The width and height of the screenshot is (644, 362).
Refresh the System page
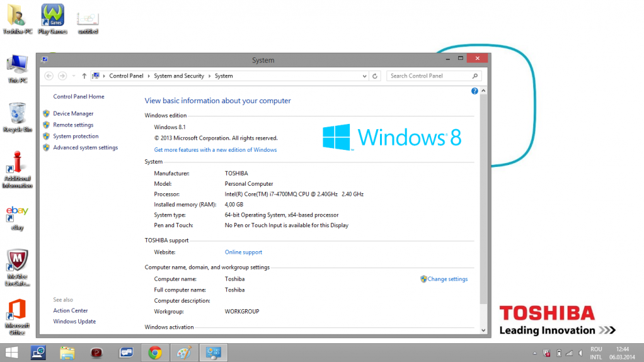coord(374,76)
